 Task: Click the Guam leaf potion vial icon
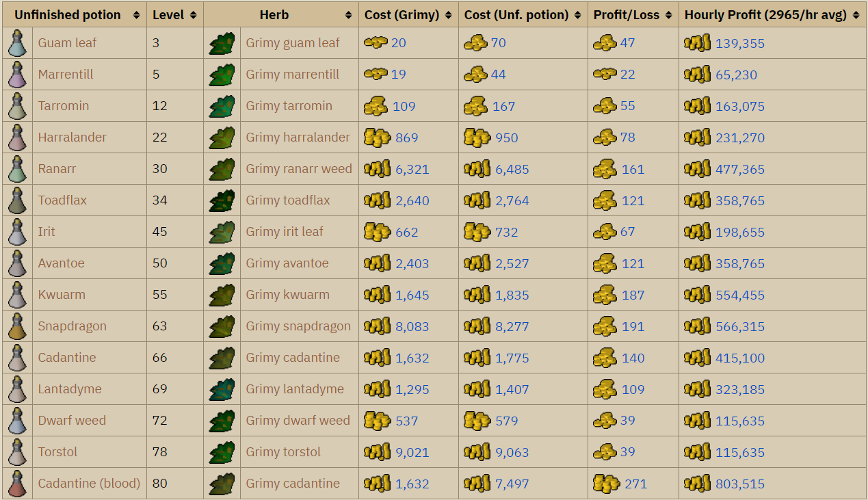[x=16, y=42]
